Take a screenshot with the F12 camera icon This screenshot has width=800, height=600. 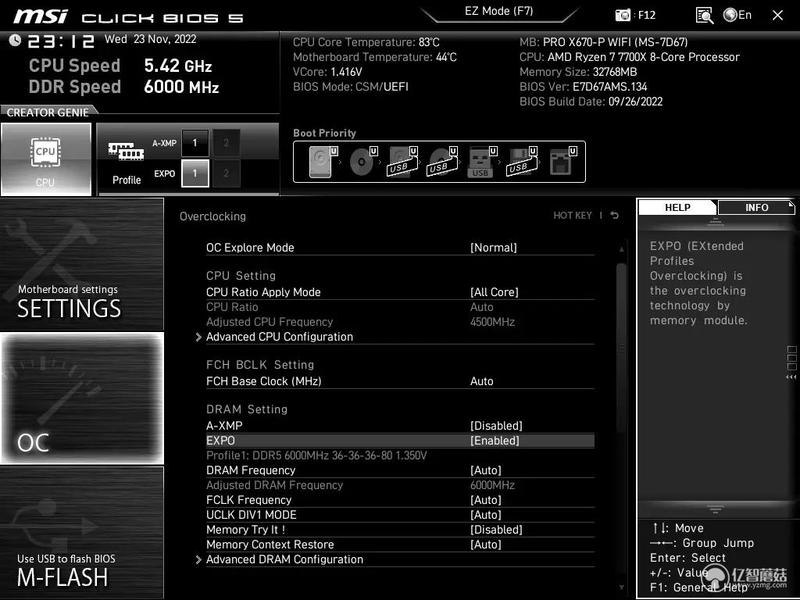pos(622,15)
